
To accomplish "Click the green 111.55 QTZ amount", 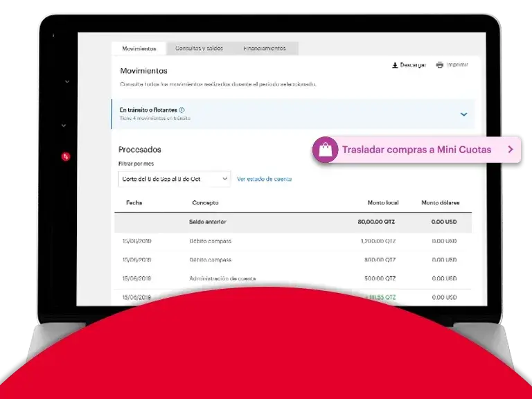I will (380, 297).
